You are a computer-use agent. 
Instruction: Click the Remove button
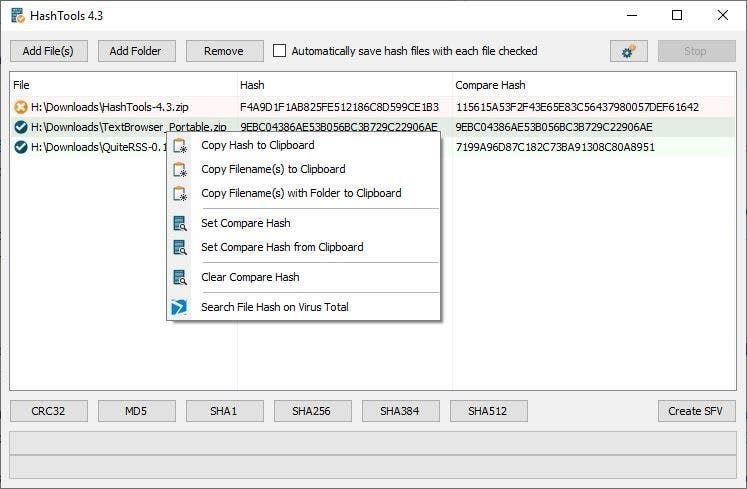coord(224,51)
